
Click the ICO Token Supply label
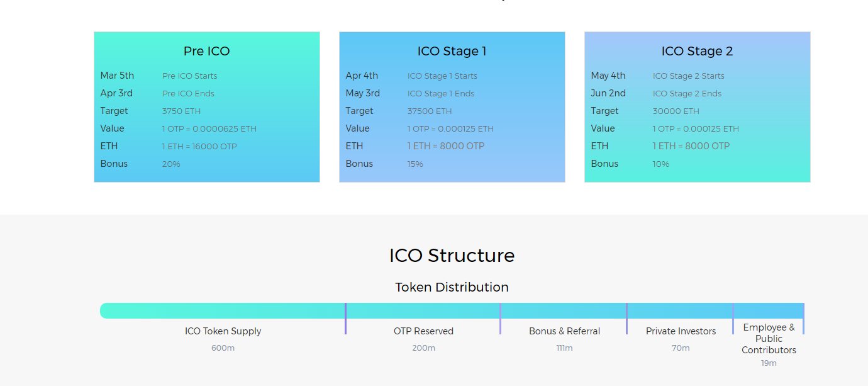tap(223, 331)
